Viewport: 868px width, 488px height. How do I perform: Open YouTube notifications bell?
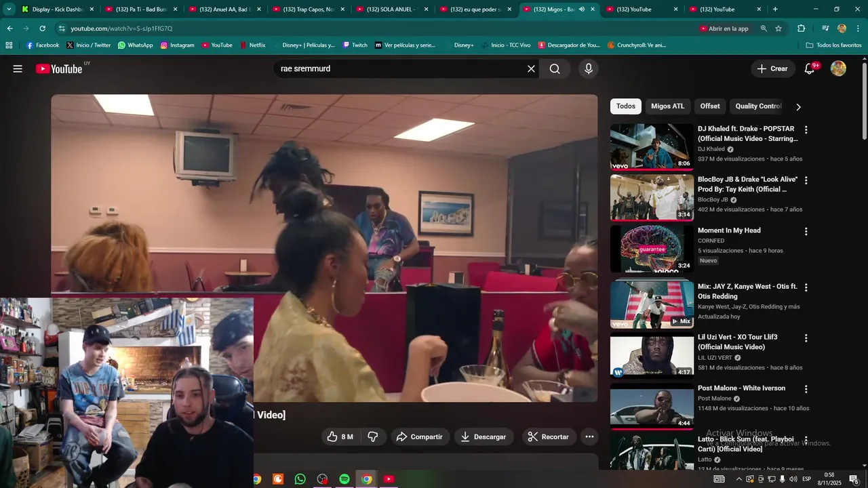pyautogui.click(x=810, y=68)
